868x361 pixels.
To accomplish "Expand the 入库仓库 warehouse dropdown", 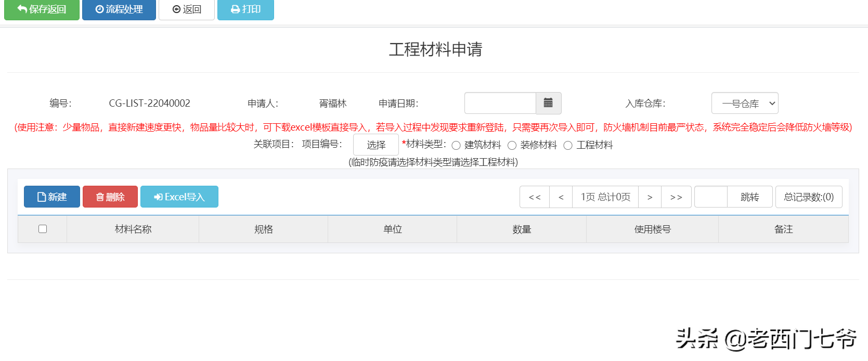I will pyautogui.click(x=745, y=103).
